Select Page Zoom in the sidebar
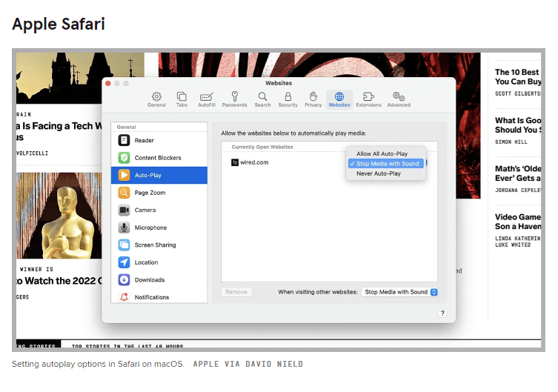The image size is (558, 392). point(150,193)
